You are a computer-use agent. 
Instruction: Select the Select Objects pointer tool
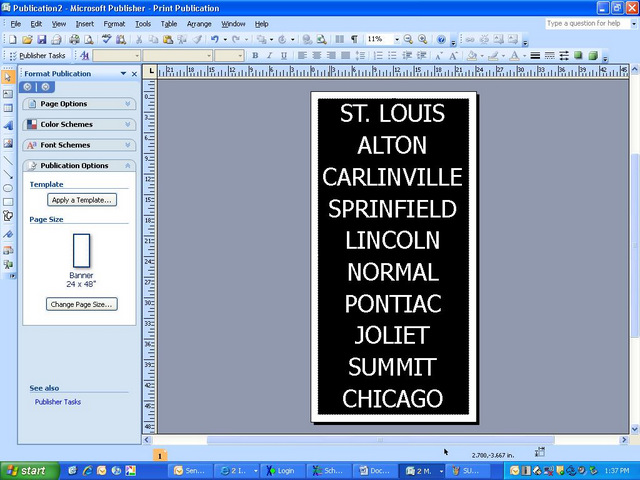pyautogui.click(x=8, y=77)
